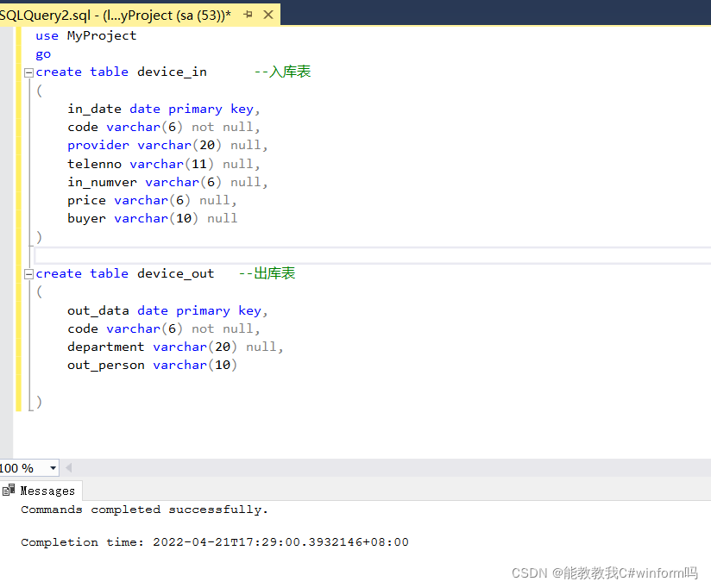711x588 pixels.
Task: Click 'not null' on the device_in code line
Action: point(223,128)
